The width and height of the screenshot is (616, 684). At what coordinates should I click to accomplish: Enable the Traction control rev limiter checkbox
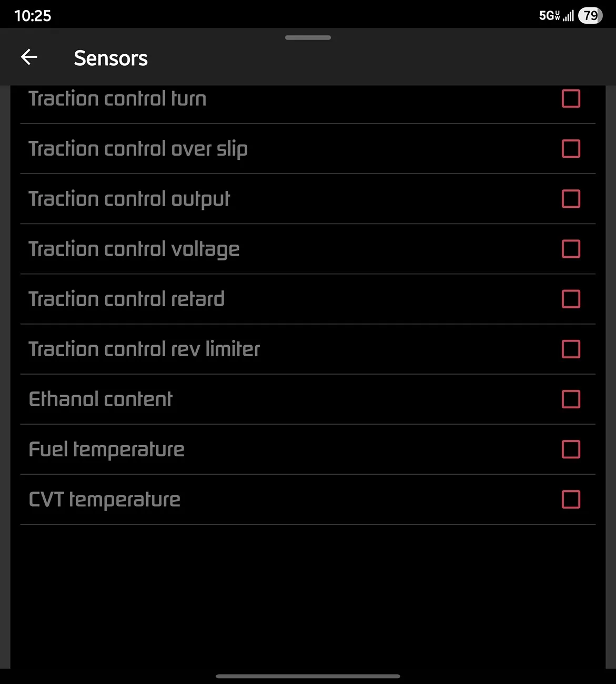[x=571, y=349]
